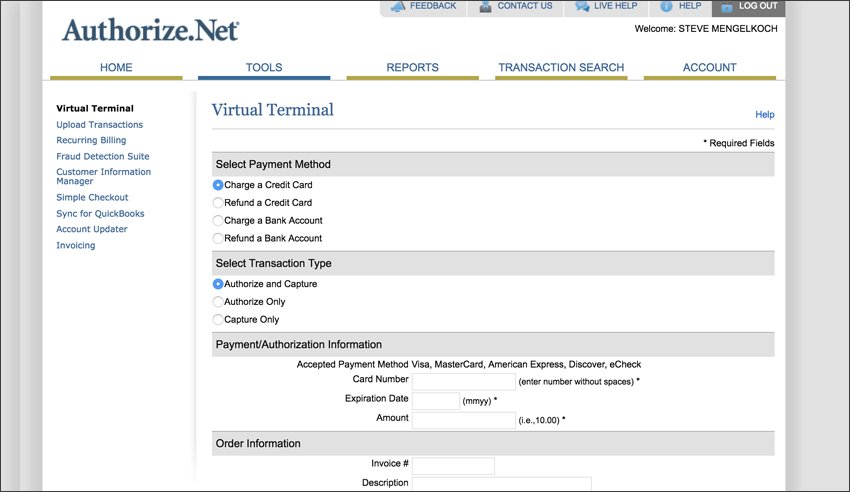Click the Help link beside Virtual Terminal heading

[764, 114]
